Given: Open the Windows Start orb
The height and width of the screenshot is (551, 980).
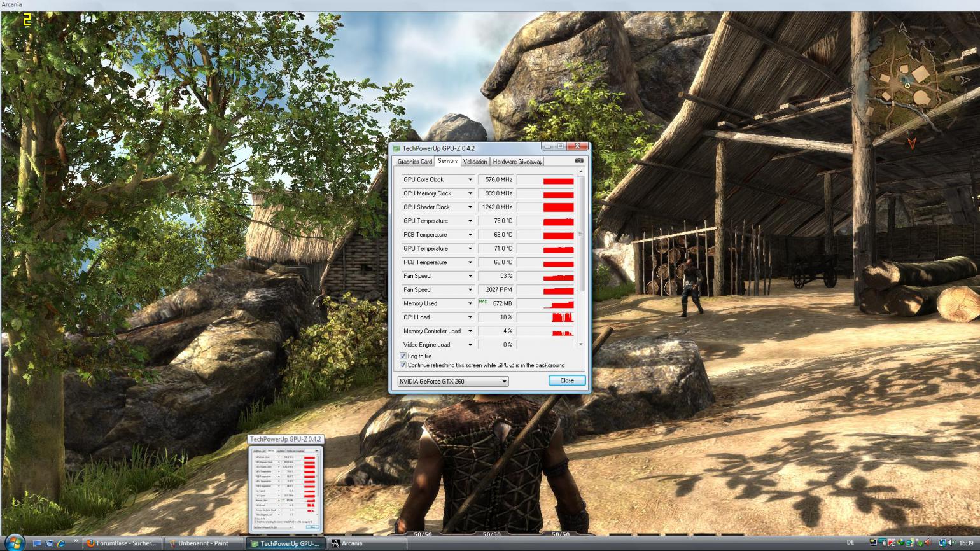Looking at the screenshot, I should point(15,543).
